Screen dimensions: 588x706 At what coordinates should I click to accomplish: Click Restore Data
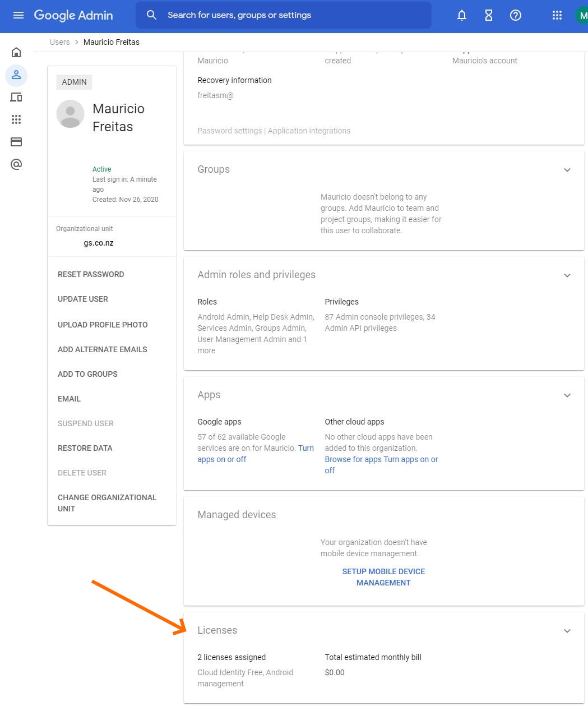click(x=85, y=448)
